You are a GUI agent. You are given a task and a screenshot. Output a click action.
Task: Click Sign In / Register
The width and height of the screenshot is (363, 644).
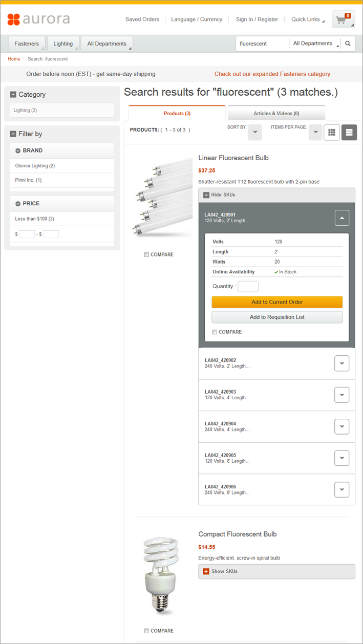[257, 19]
